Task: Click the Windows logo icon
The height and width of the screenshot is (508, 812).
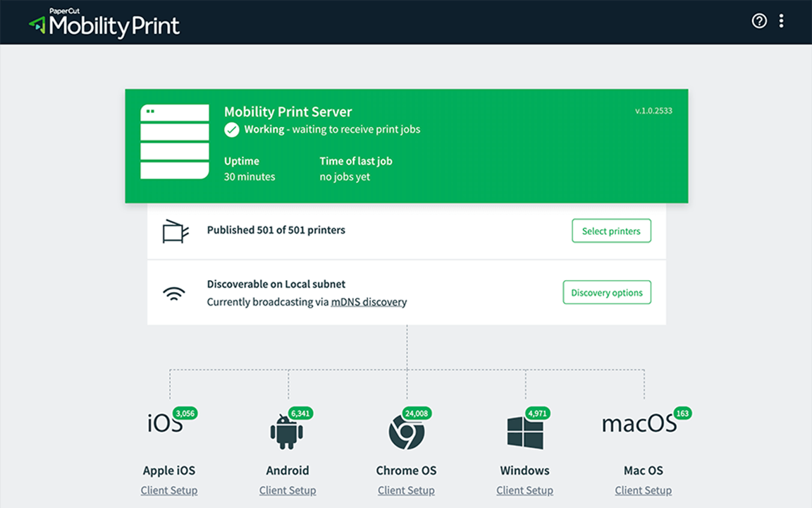Action: coord(525,432)
